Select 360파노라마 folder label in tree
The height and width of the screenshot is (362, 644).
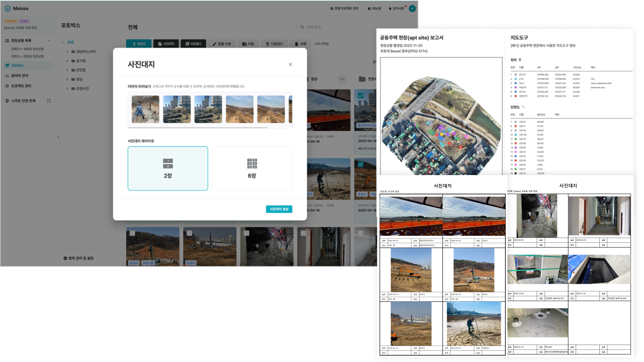(x=86, y=51)
